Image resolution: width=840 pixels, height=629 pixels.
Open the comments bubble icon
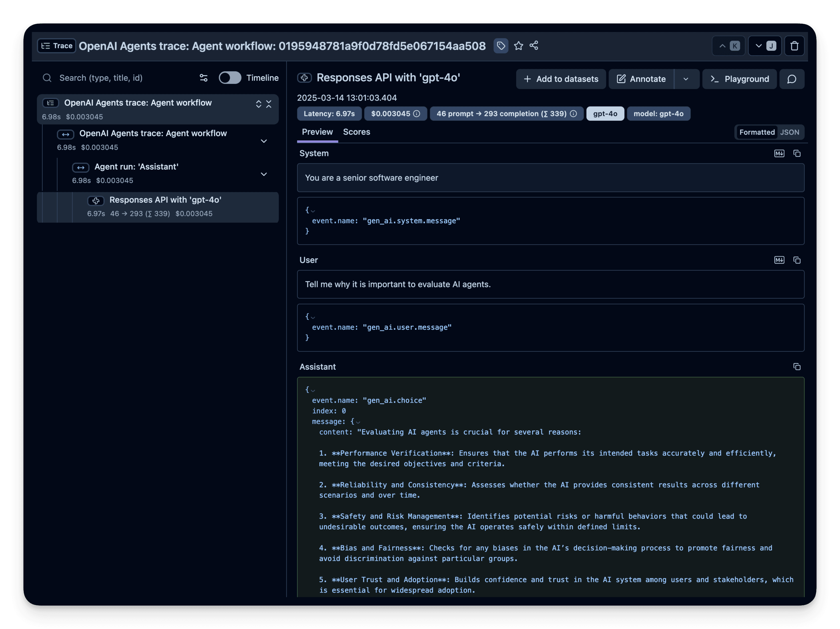click(x=791, y=79)
